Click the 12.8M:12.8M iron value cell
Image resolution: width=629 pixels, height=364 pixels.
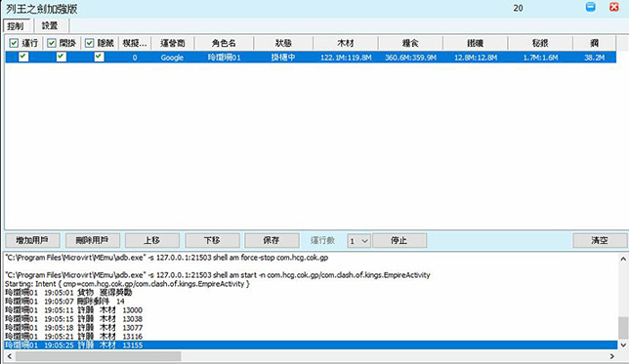pos(476,58)
